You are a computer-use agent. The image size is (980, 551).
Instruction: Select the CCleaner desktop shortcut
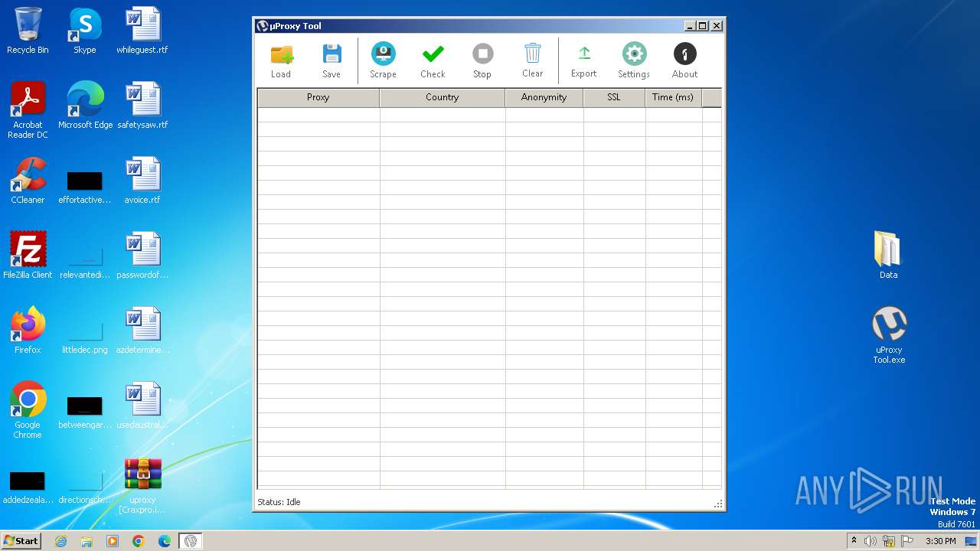[x=28, y=181]
